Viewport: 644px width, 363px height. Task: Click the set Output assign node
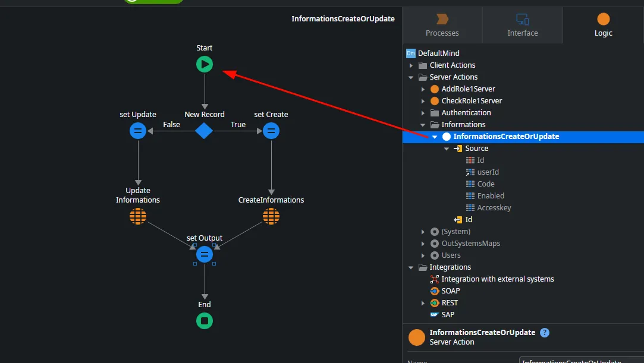click(x=205, y=254)
